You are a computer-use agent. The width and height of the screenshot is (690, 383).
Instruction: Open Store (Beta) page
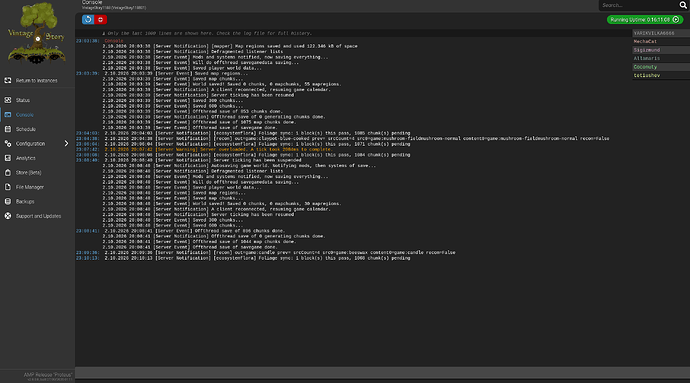point(29,173)
